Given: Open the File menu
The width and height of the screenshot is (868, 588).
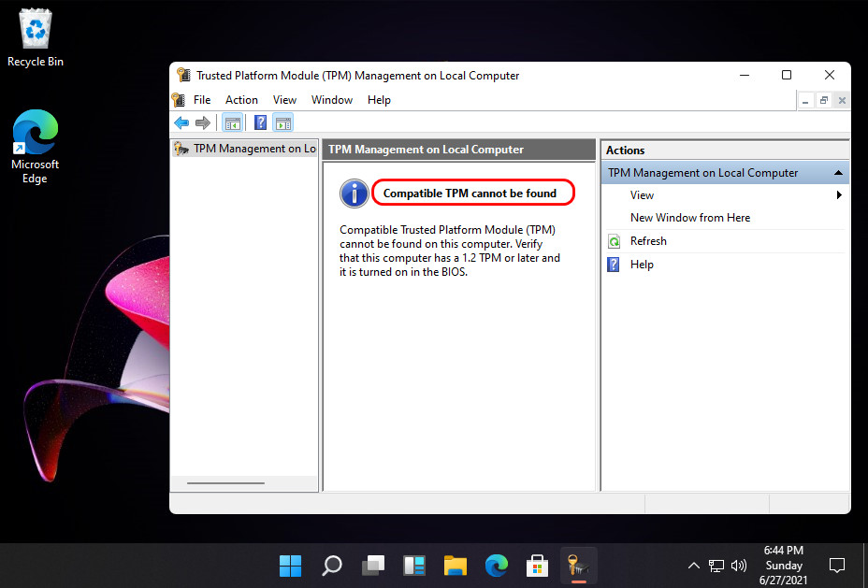Looking at the screenshot, I should pyautogui.click(x=202, y=100).
